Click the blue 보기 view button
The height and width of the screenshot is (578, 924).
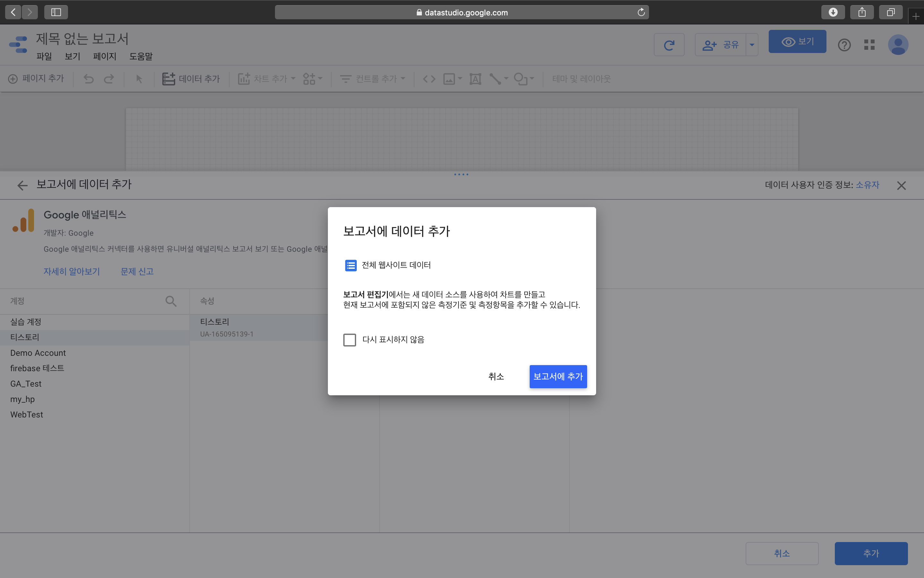point(797,41)
